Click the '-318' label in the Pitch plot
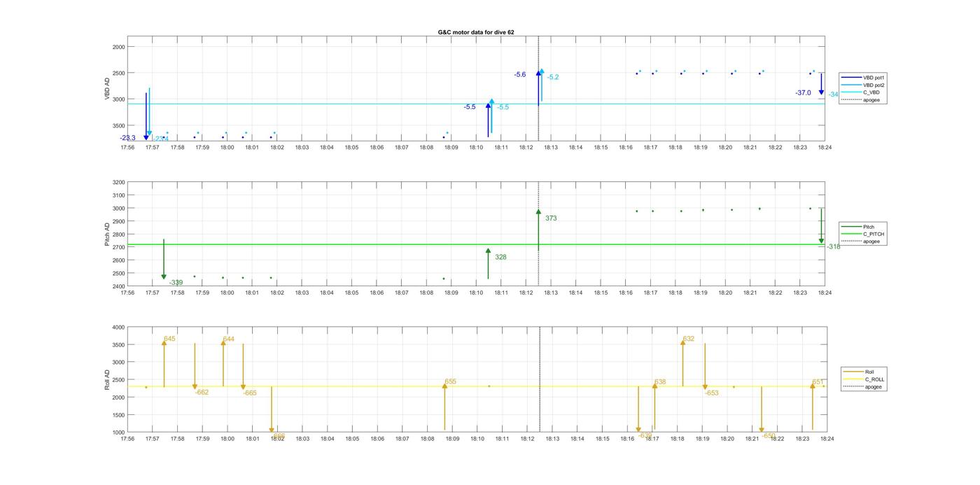The image size is (980, 485). pyautogui.click(x=834, y=246)
